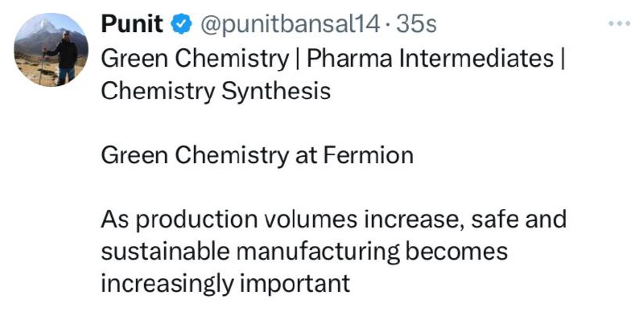Click the first 'Green Chemistry' phrase after the name
Image resolution: width=644 pixels, height=336 pixels.
click(195, 59)
